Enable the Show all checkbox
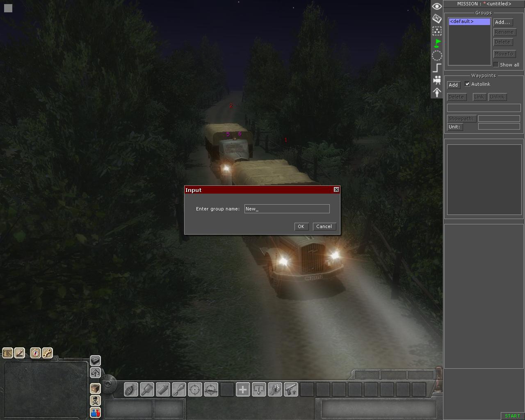 coord(496,64)
